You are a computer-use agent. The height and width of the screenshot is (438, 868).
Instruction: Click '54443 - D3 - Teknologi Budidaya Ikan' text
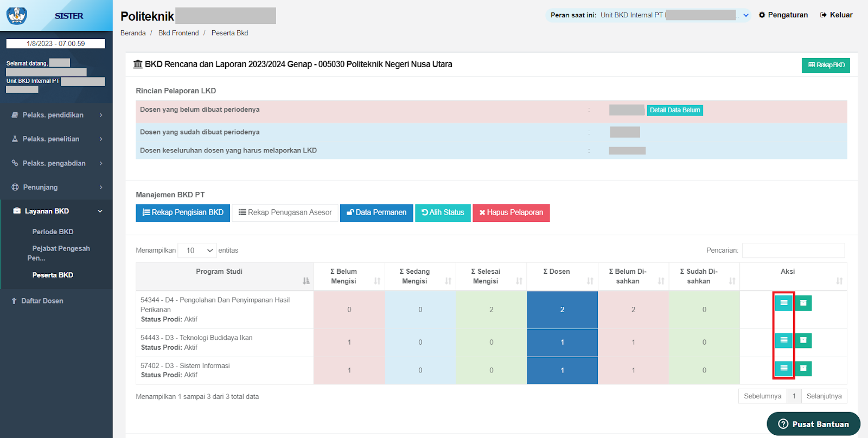point(196,338)
